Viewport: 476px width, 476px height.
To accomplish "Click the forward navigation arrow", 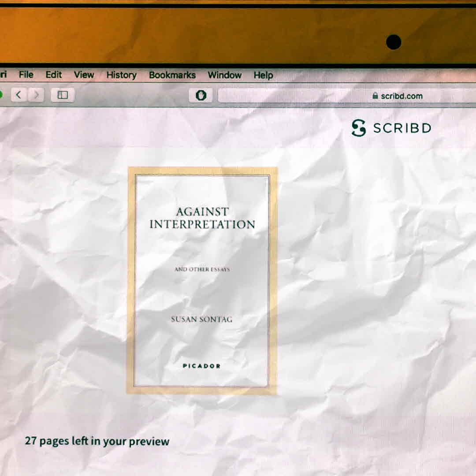I will click(x=36, y=95).
